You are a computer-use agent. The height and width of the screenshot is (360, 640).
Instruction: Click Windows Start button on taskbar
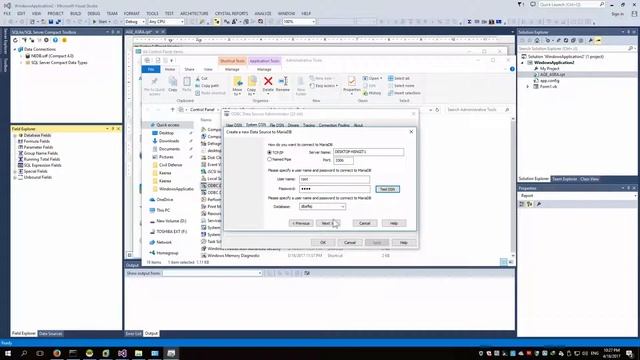(8, 353)
